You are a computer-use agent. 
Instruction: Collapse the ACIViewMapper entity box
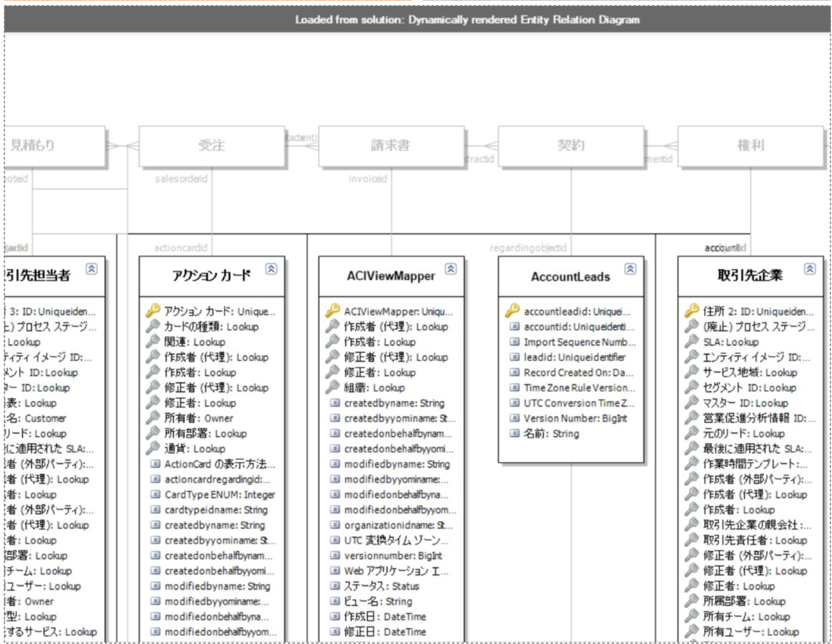point(450,268)
